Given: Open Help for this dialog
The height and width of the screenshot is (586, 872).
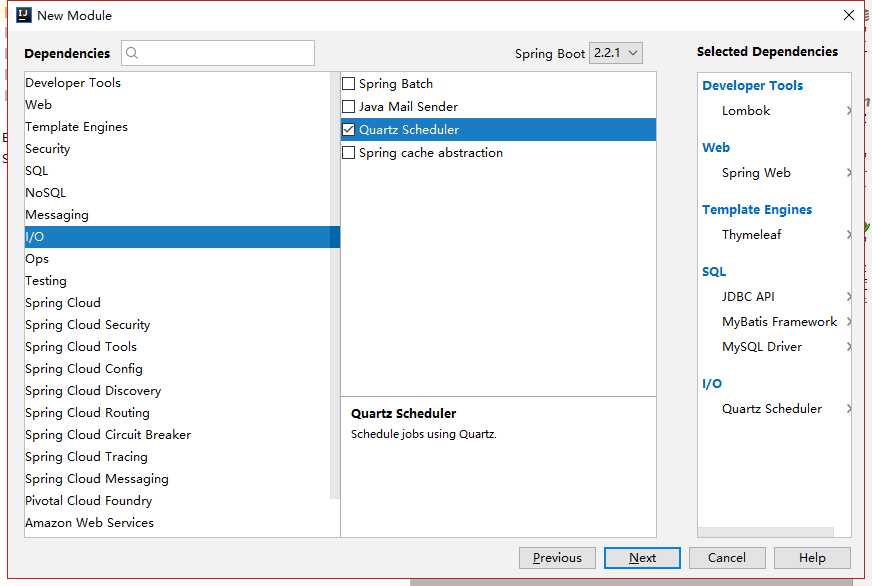Looking at the screenshot, I should [x=812, y=558].
